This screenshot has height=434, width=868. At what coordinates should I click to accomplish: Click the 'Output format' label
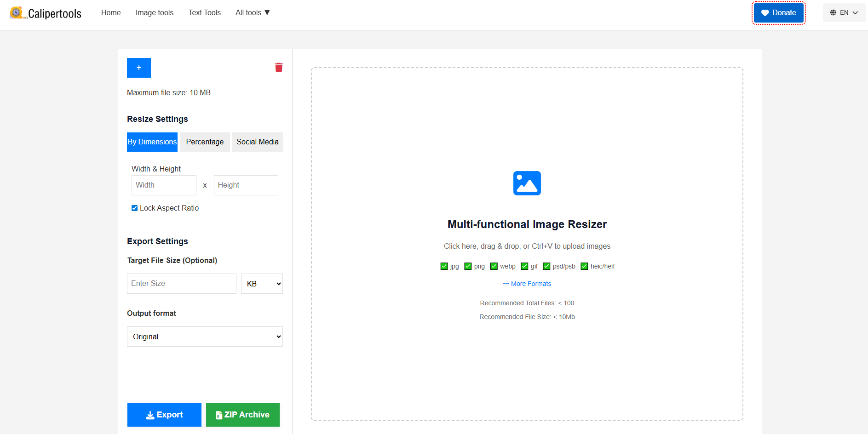(151, 314)
